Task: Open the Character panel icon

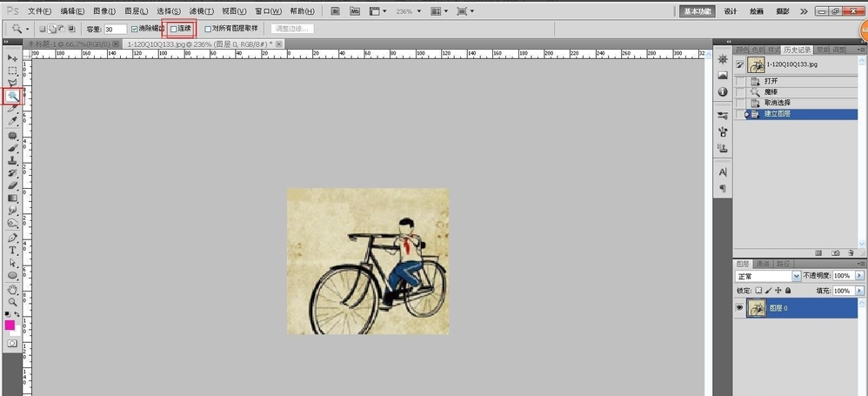Action: 723,172
